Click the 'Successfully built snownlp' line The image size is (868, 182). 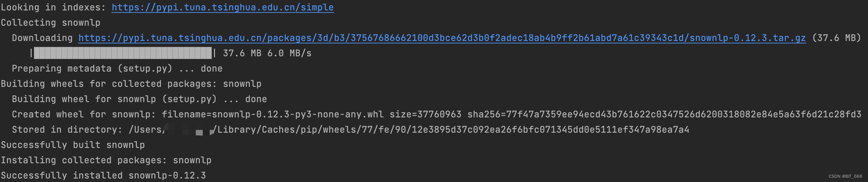coord(73,145)
